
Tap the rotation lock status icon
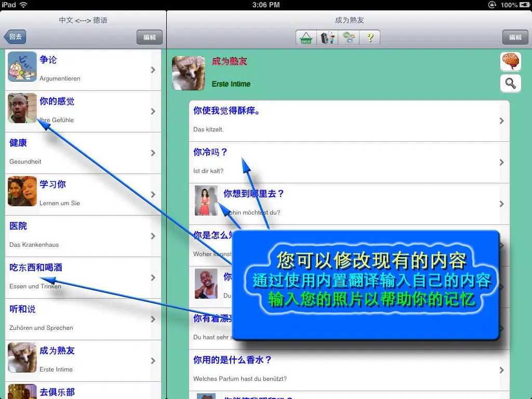pos(493,5)
